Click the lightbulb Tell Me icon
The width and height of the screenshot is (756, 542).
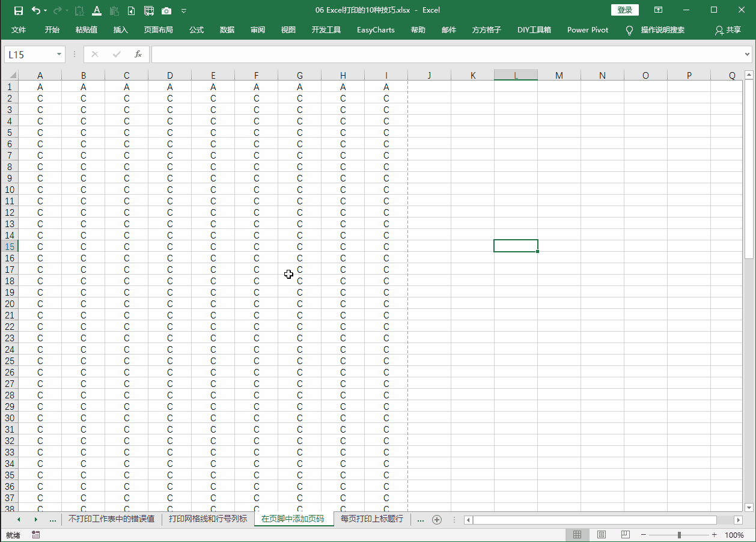point(630,30)
